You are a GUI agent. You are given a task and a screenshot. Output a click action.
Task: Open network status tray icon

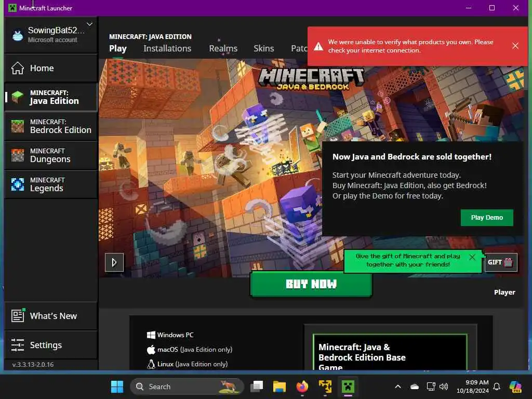431,387
